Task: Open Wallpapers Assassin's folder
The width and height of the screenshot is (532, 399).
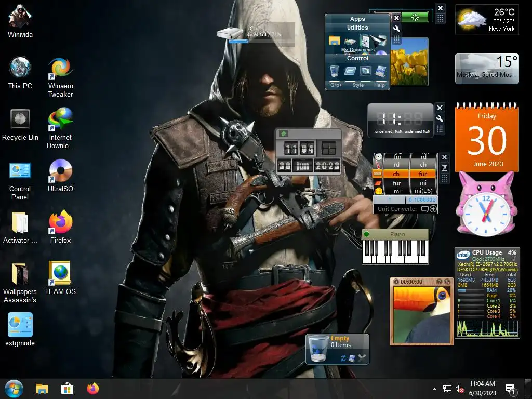Action: coord(20,283)
